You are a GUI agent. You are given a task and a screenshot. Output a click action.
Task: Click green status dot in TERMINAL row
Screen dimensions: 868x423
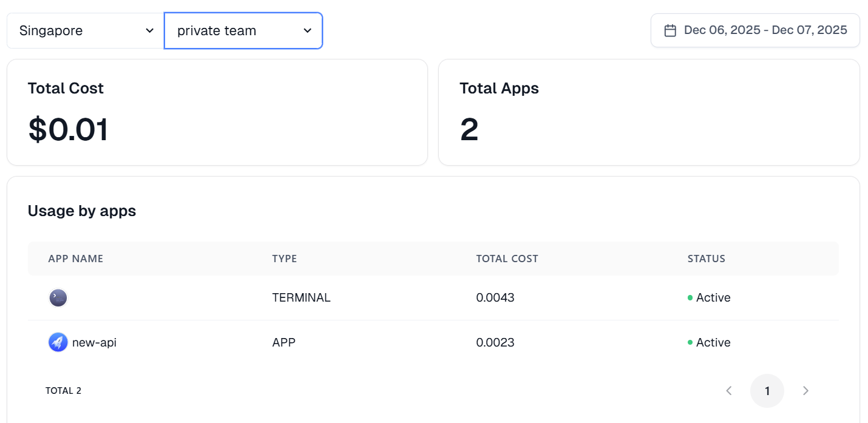[x=690, y=298]
